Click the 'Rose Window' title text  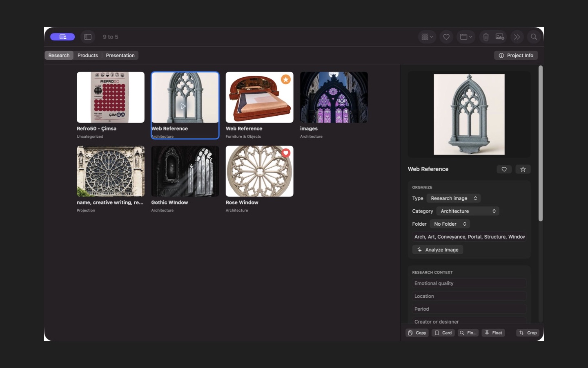click(x=242, y=202)
